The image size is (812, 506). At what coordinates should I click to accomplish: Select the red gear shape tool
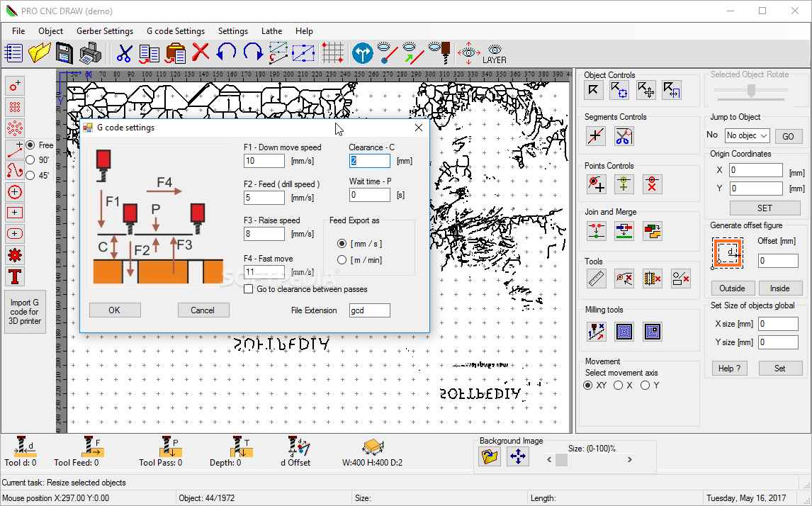click(x=15, y=255)
